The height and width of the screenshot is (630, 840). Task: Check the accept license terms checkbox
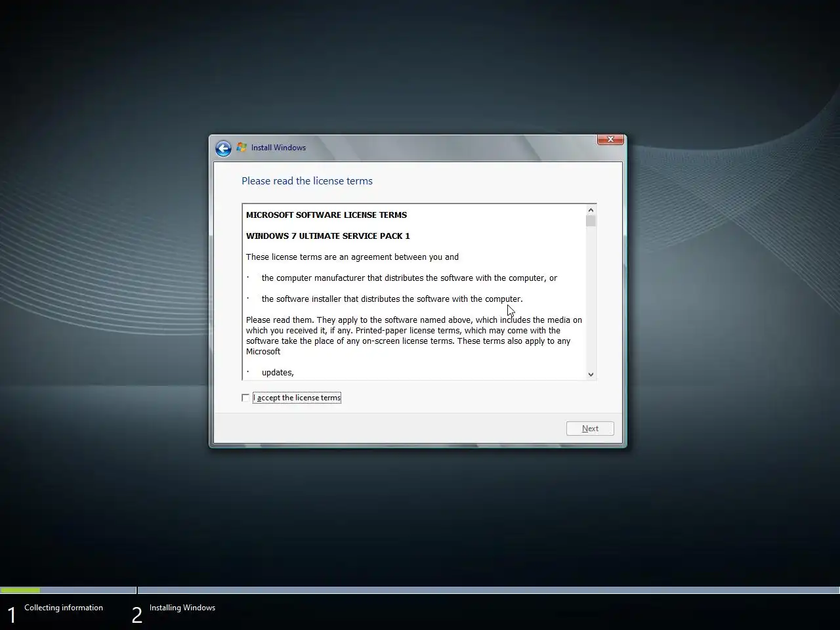click(x=245, y=398)
